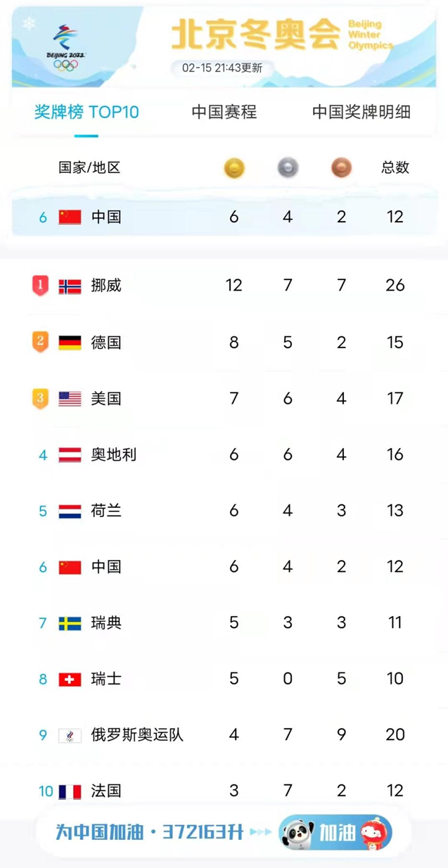The height and width of the screenshot is (868, 448).
Task: Switch to the 中国赛程 tab
Action: (224, 112)
